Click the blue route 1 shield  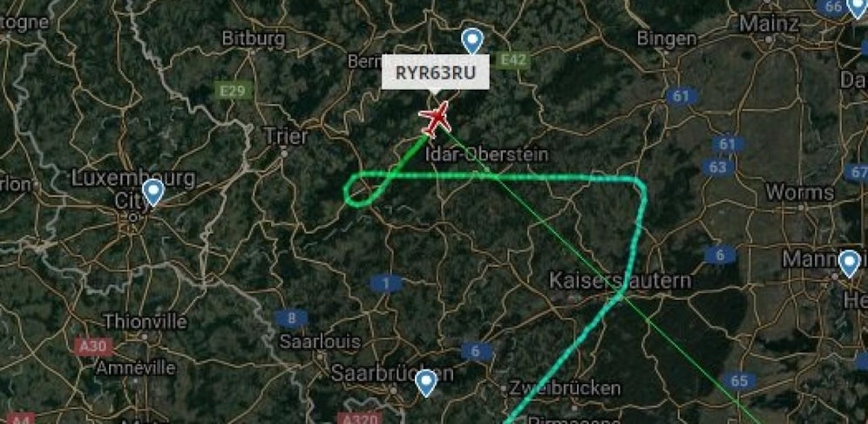click(x=386, y=284)
